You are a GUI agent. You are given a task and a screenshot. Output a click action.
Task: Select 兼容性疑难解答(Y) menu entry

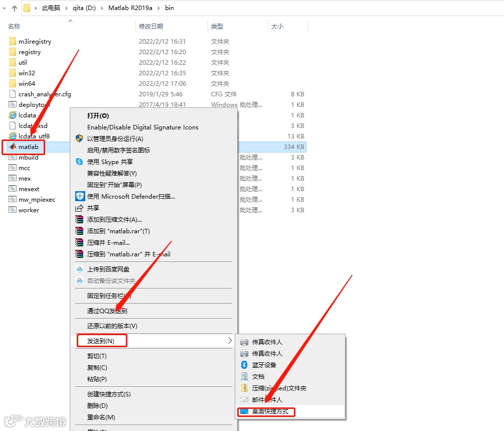tap(112, 174)
